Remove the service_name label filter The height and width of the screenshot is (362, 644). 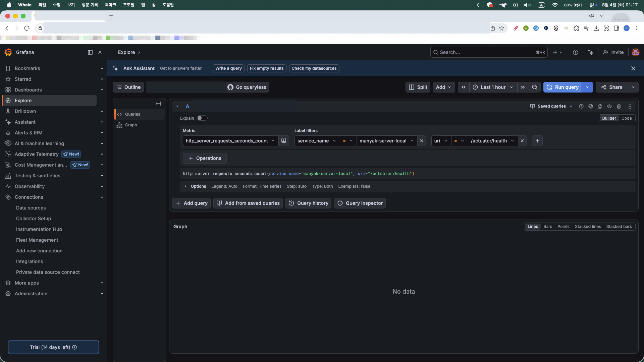coord(422,141)
